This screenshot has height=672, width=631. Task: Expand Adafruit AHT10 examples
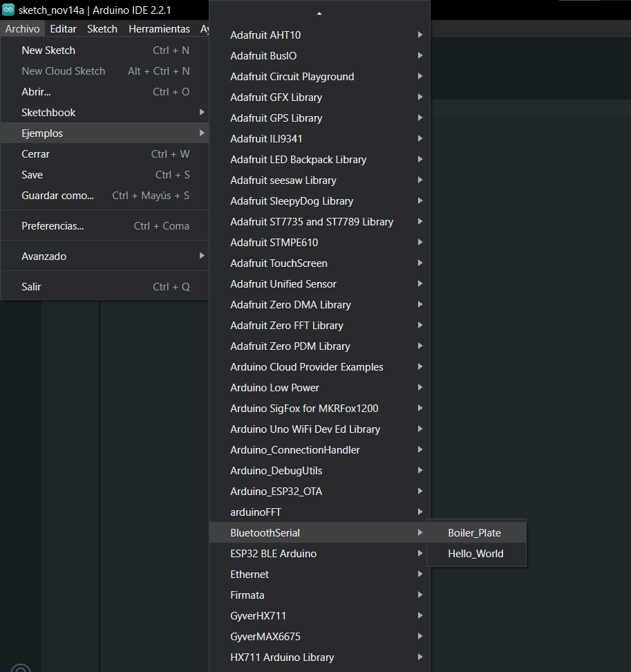click(x=319, y=35)
